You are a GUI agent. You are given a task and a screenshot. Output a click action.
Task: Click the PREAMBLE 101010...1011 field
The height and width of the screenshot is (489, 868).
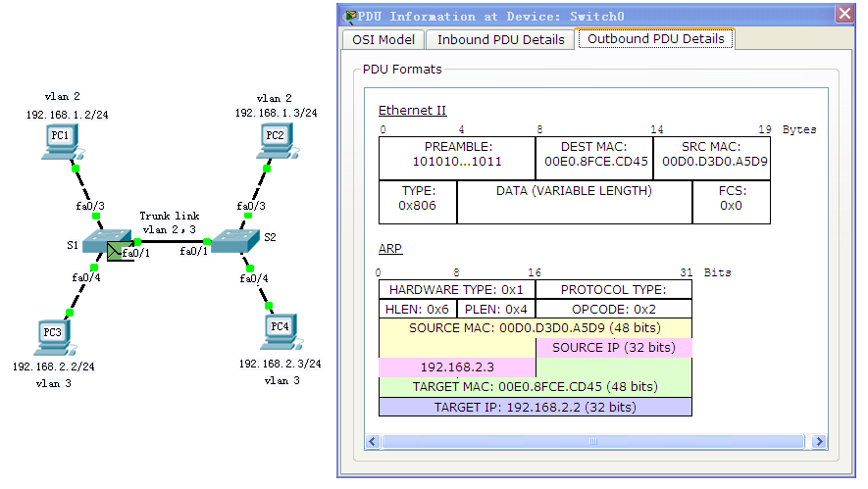(x=457, y=158)
